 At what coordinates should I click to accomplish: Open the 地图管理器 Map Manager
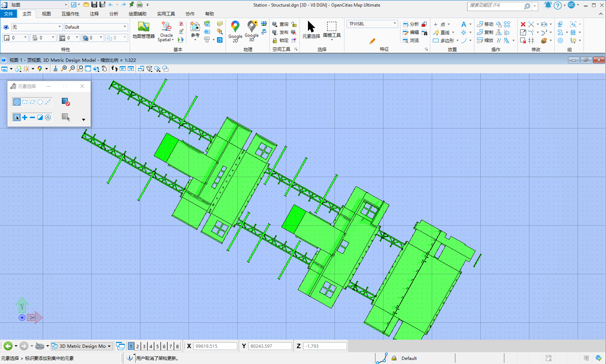pos(143,30)
